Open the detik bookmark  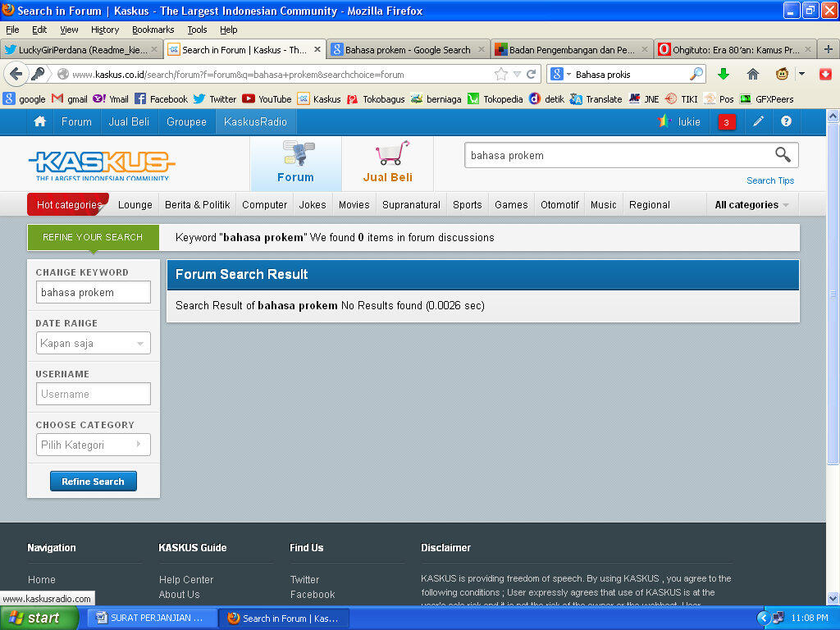(546, 99)
